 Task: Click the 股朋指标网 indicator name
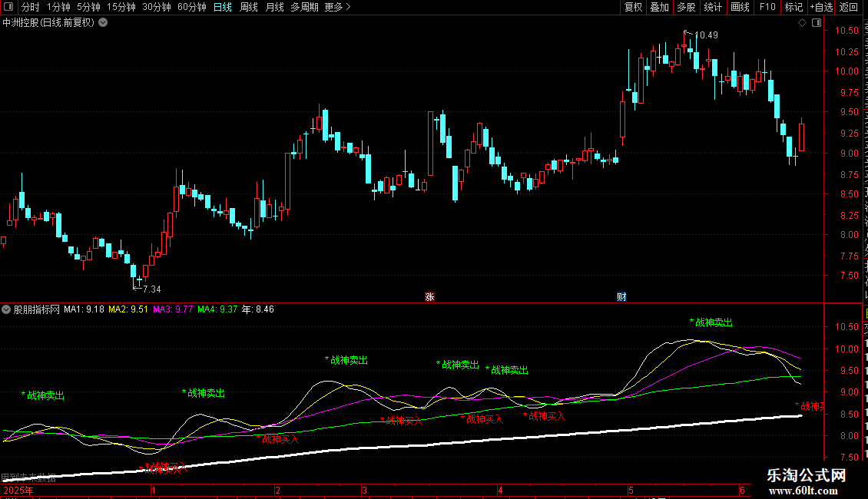[x=37, y=309]
